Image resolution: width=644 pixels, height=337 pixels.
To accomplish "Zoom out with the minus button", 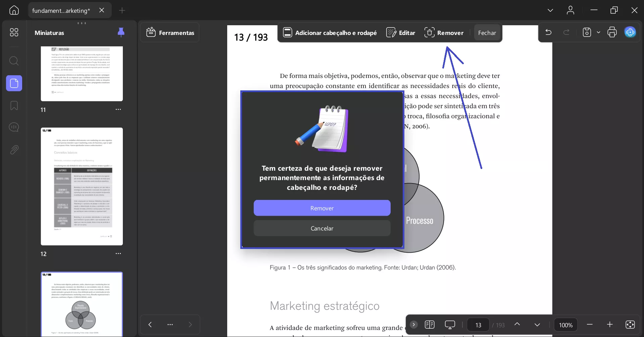I will pos(590,324).
